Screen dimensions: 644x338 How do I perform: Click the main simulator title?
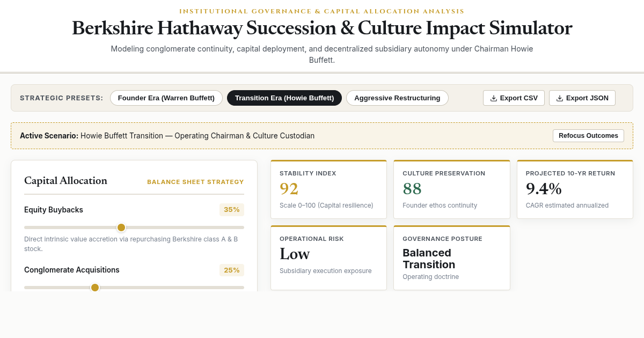pyautogui.click(x=322, y=28)
